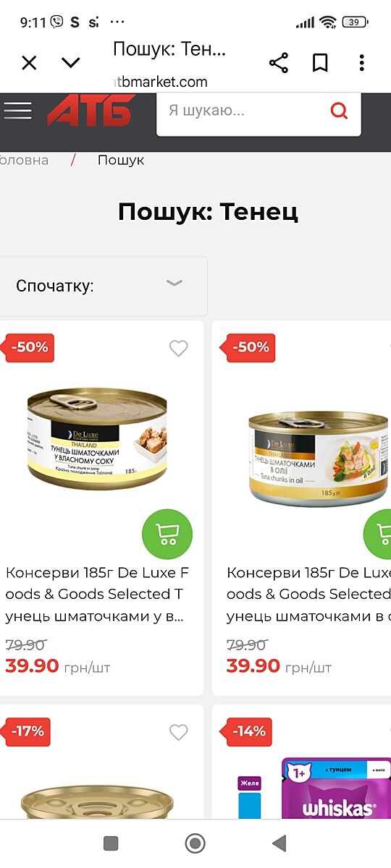This screenshot has height=868, width=391.
Task: Share this page via share icon
Action: [x=279, y=63]
